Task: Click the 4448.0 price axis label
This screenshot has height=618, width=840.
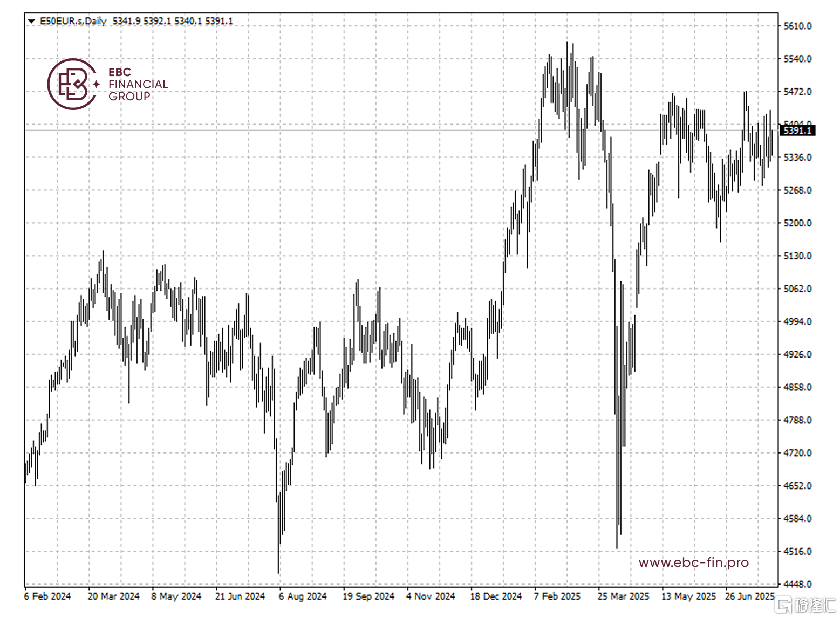Action: [x=797, y=585]
